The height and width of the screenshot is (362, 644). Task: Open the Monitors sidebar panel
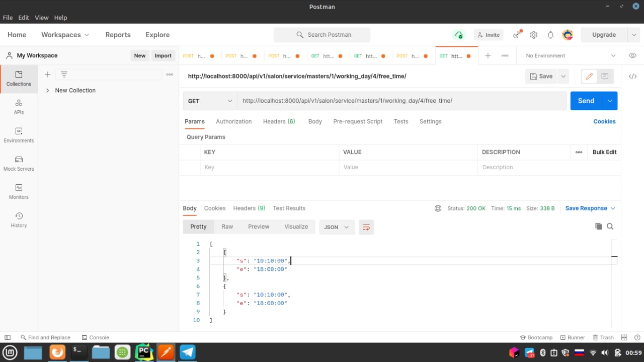tap(19, 192)
